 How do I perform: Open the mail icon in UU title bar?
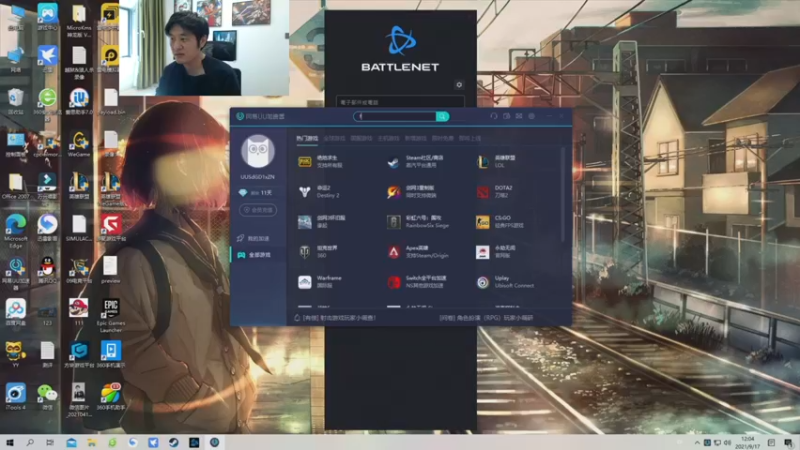519,116
